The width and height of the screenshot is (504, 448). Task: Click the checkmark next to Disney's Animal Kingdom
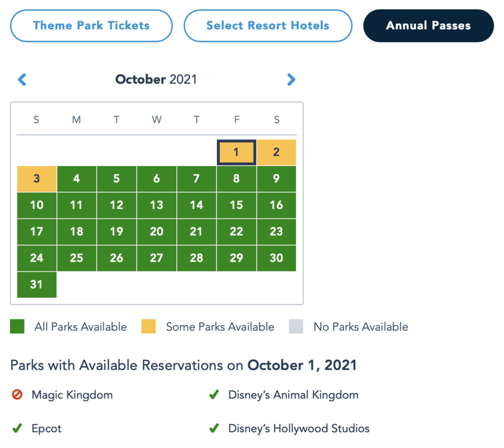pyautogui.click(x=214, y=395)
